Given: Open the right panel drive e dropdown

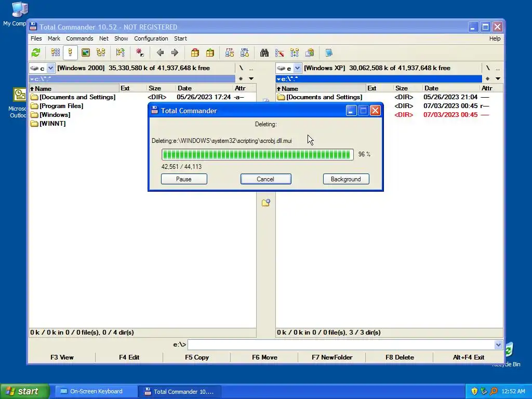Looking at the screenshot, I should tap(297, 68).
